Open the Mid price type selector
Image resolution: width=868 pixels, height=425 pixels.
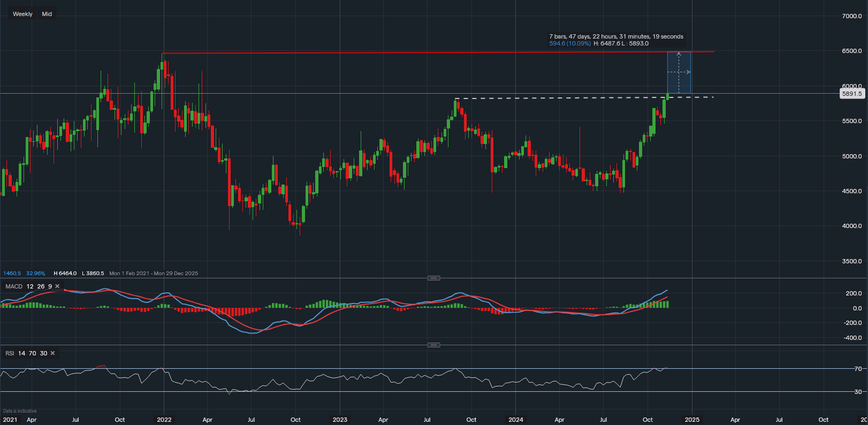pyautogui.click(x=47, y=14)
